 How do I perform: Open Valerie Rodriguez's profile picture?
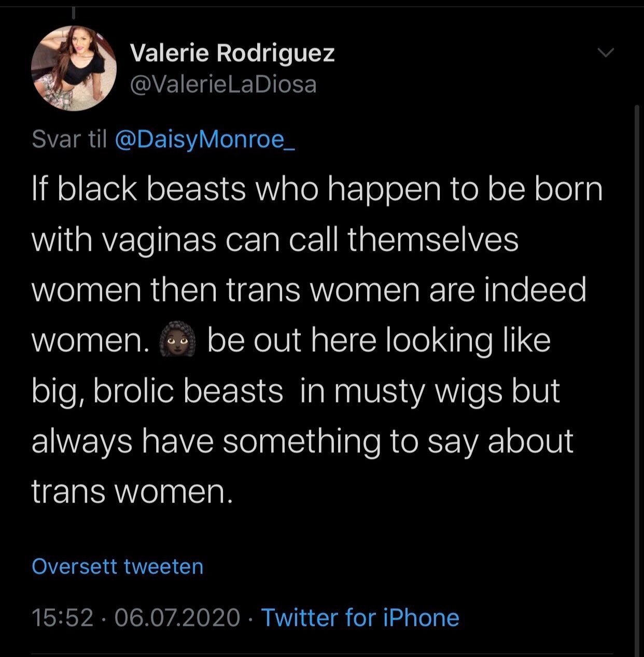click(74, 68)
